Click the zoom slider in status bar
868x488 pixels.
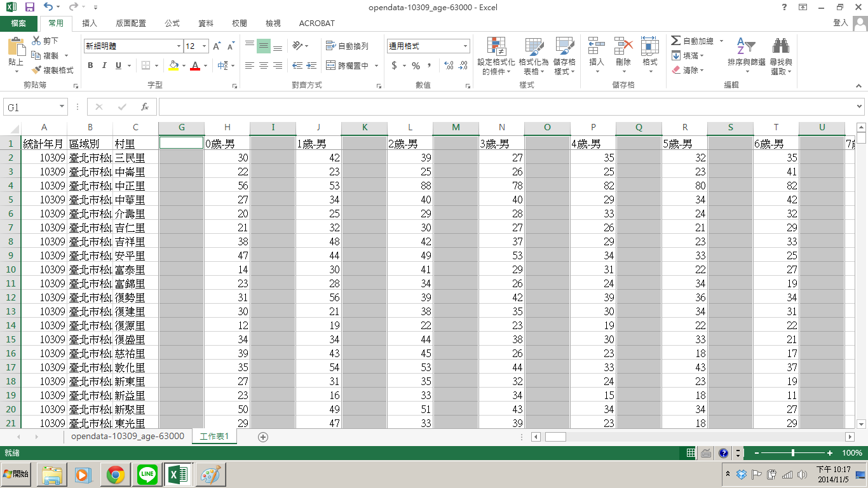(792, 453)
